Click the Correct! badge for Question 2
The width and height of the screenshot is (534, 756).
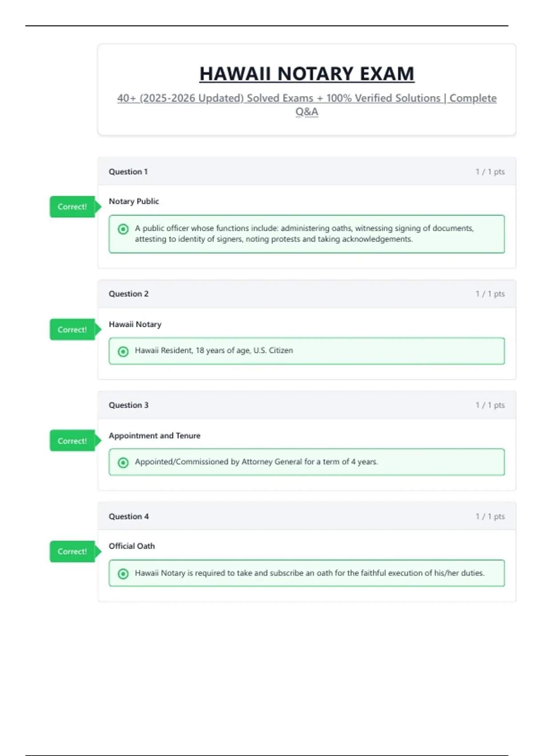pyautogui.click(x=73, y=330)
